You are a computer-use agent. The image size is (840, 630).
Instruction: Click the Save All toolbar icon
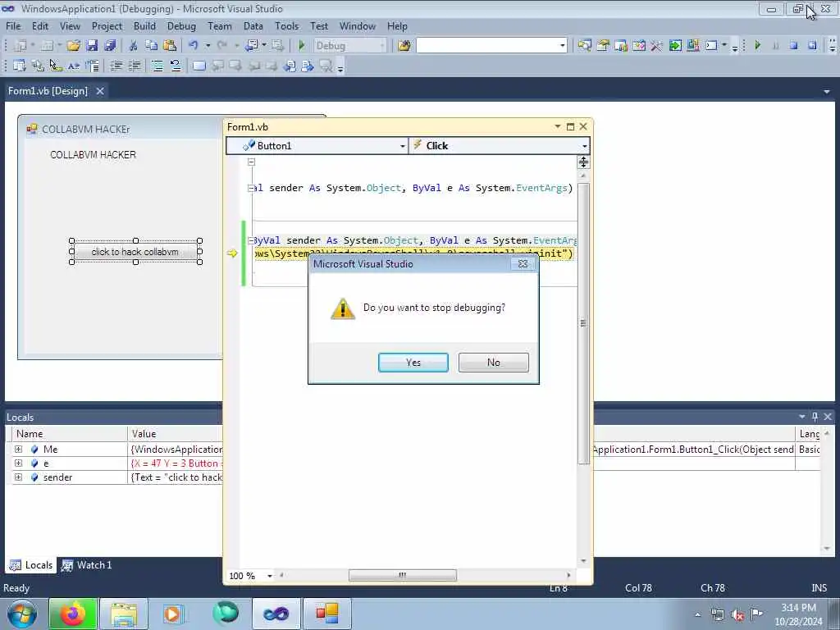pos(110,46)
